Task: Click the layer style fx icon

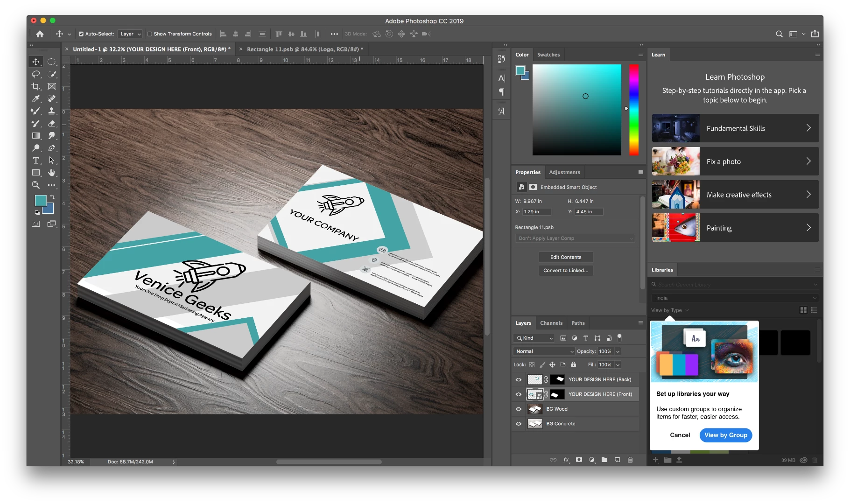Action: pos(566,460)
